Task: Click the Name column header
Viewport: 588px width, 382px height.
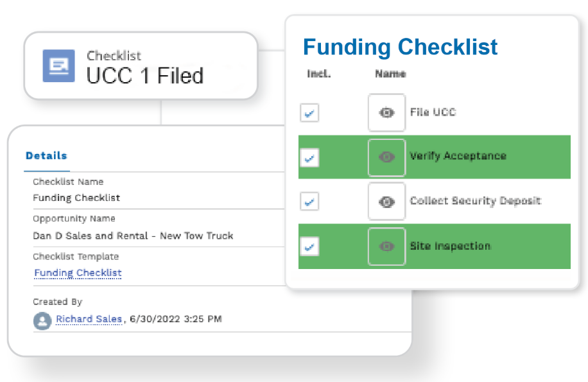Action: click(390, 74)
